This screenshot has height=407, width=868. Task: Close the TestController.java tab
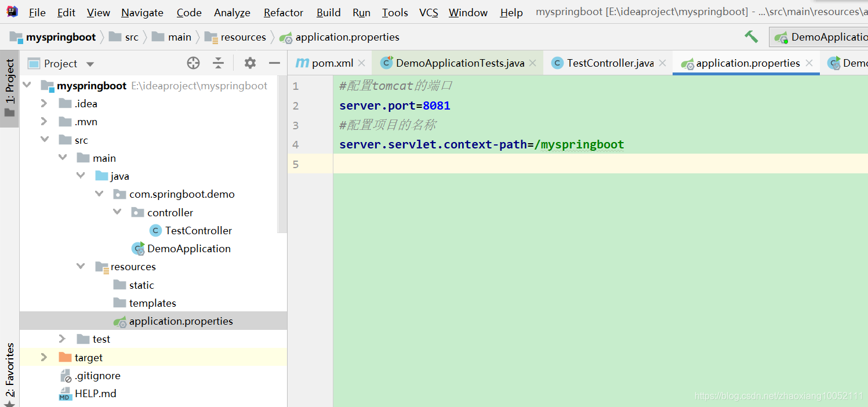(662, 63)
